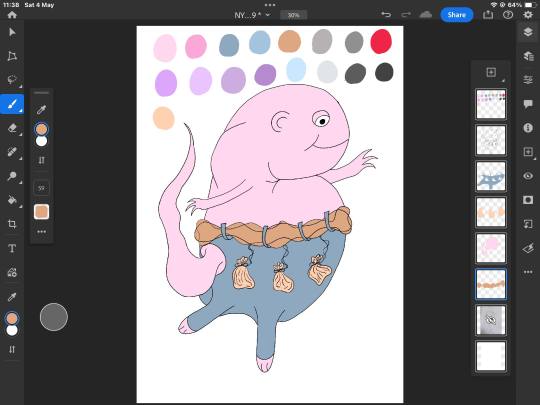The image size is (540, 405).
Task: Toggle layer visibility eye icon
Action: [528, 176]
